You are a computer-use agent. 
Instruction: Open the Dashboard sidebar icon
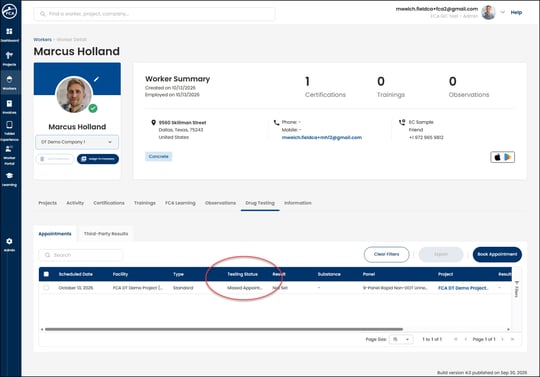point(9,35)
